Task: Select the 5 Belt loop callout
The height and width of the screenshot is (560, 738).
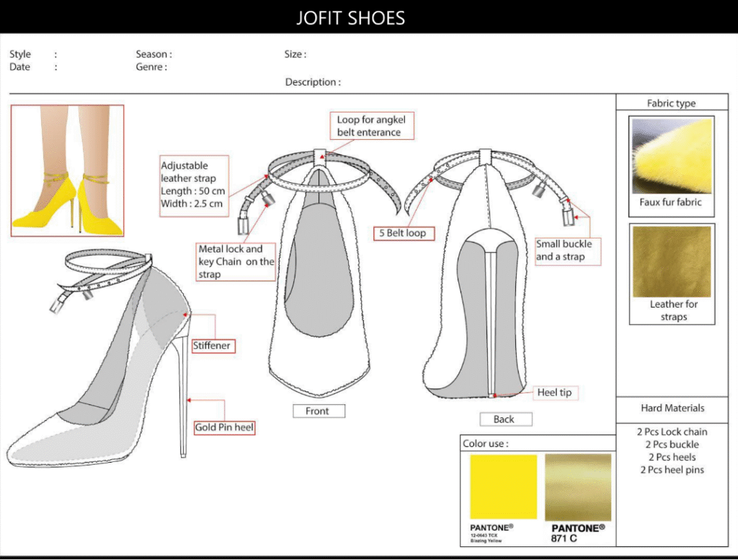Action: tap(404, 233)
